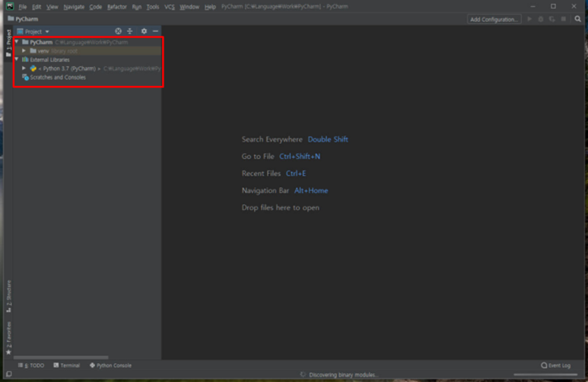Hide the Project tool window

click(155, 31)
